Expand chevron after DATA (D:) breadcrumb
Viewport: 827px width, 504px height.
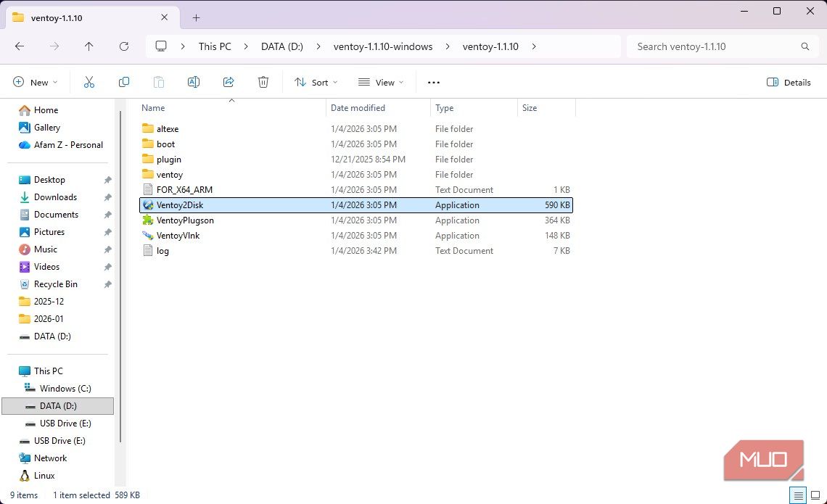point(318,46)
